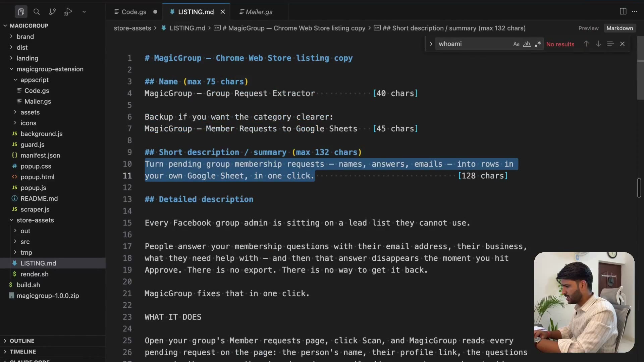Open background.js file

pos(42,134)
